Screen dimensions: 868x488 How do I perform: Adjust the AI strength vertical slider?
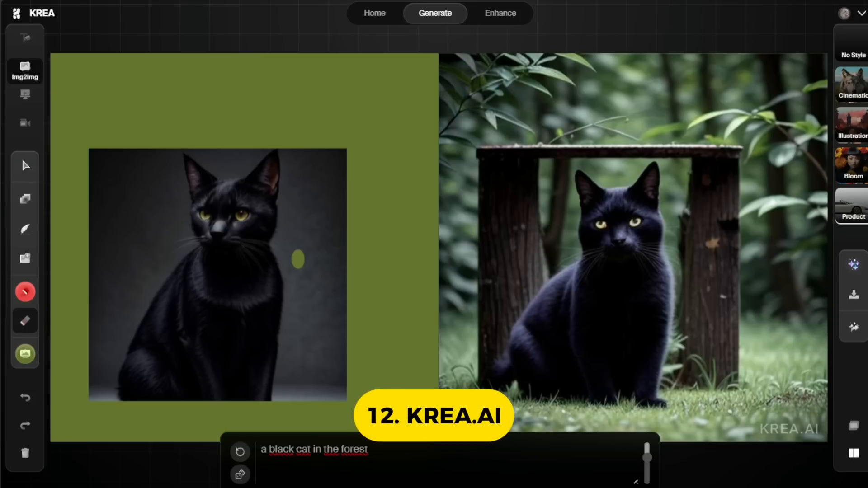point(647,457)
